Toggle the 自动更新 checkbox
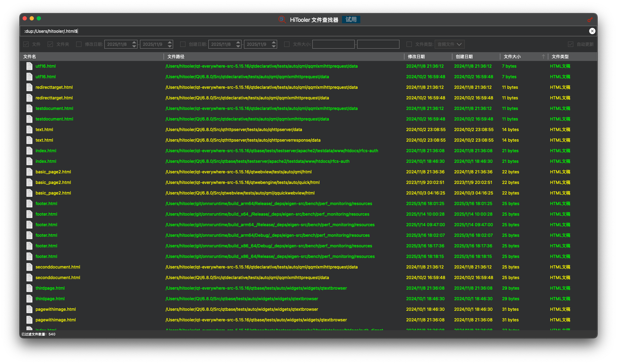617x364 pixels. 570,44
